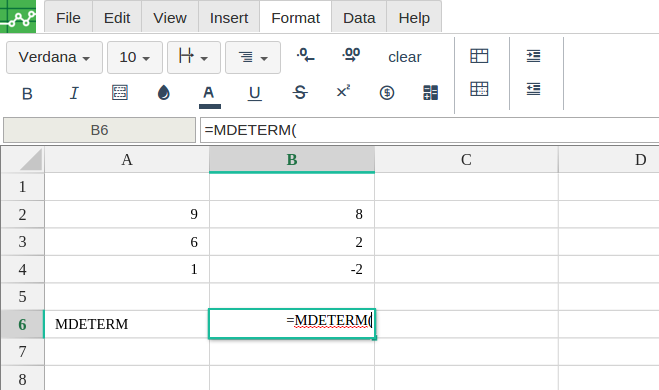
Task: Pick the font color A swatch
Action: coord(209,96)
